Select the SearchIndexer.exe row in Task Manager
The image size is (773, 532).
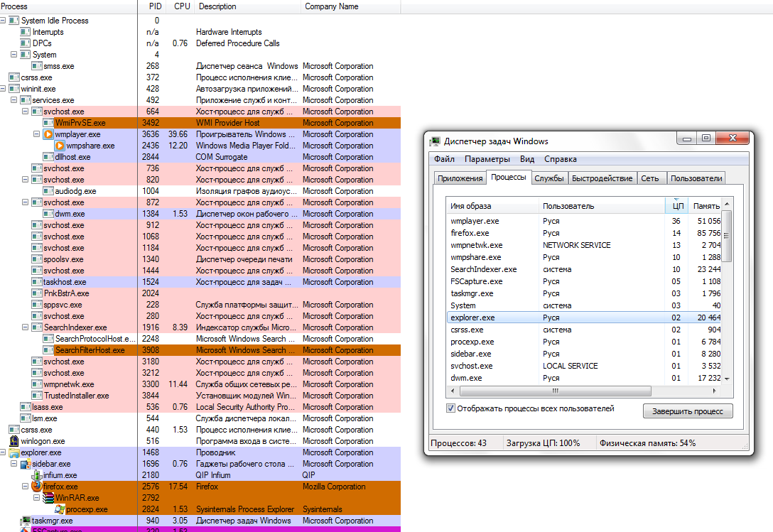coord(584,269)
